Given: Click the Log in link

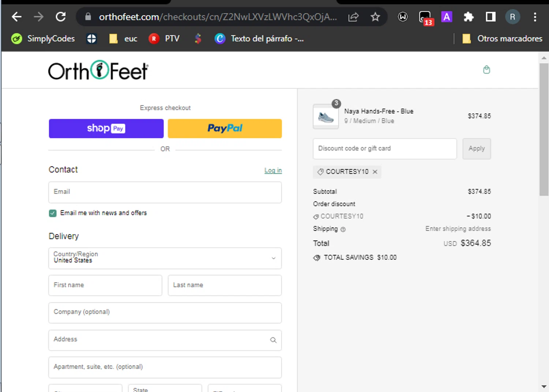Looking at the screenshot, I should 273,170.
